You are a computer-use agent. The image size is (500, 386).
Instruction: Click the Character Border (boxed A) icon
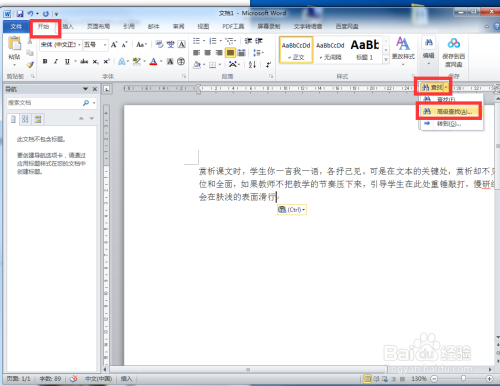click(x=182, y=45)
